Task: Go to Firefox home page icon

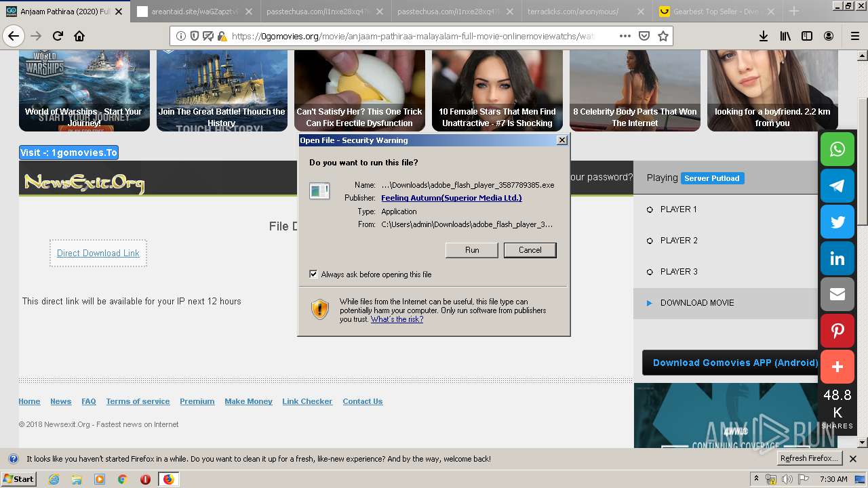Action: 79,36
